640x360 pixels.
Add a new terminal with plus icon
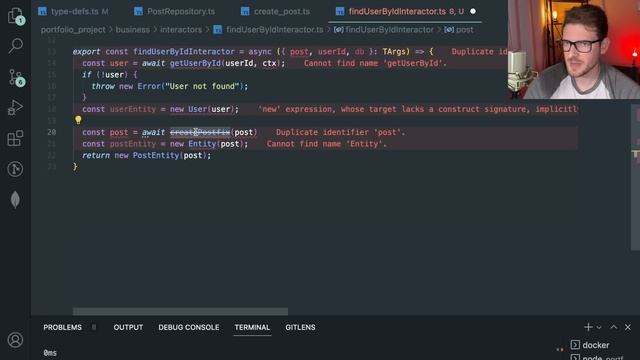(588, 327)
